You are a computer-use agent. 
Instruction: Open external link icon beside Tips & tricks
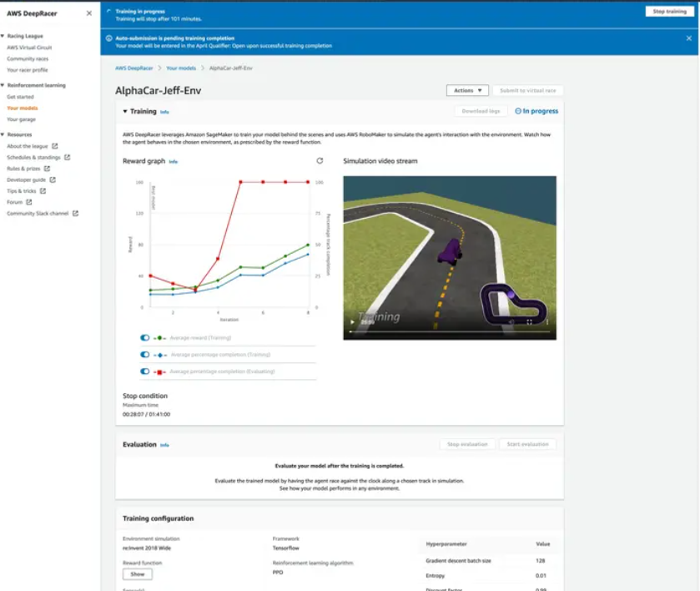[43, 191]
